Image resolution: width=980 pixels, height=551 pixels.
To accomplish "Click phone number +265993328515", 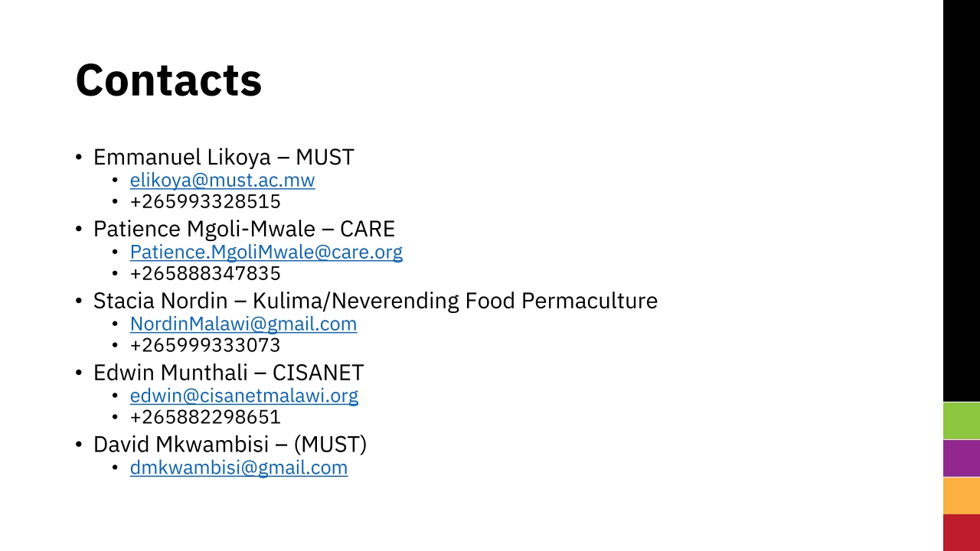I will click(x=205, y=202).
